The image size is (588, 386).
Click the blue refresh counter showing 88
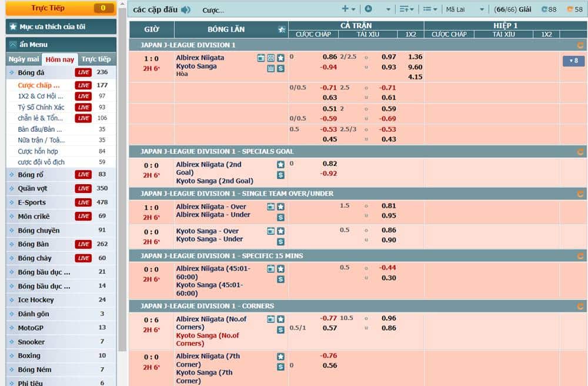[549, 9]
